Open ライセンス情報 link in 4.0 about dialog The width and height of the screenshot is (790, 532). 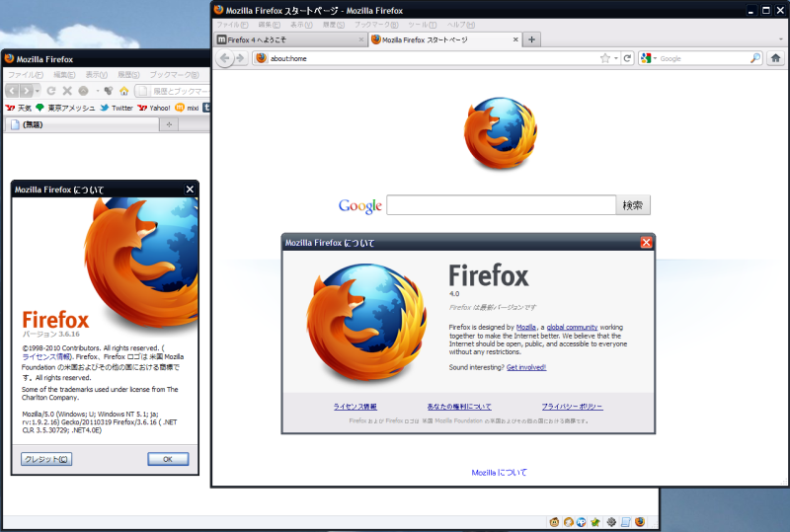(x=355, y=407)
